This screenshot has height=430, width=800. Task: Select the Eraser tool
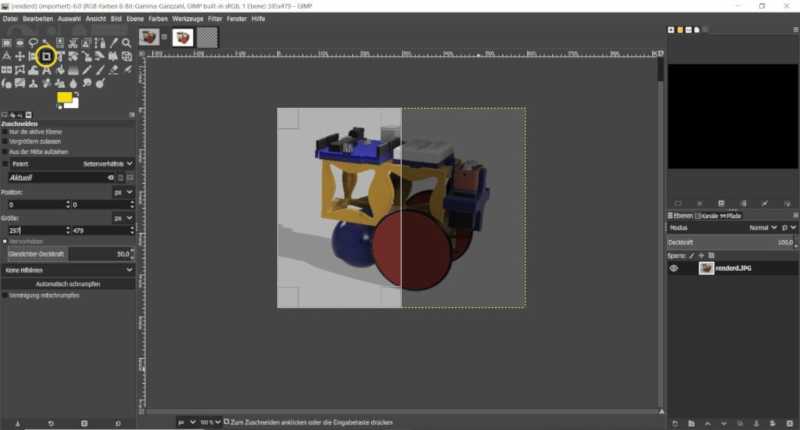113,70
